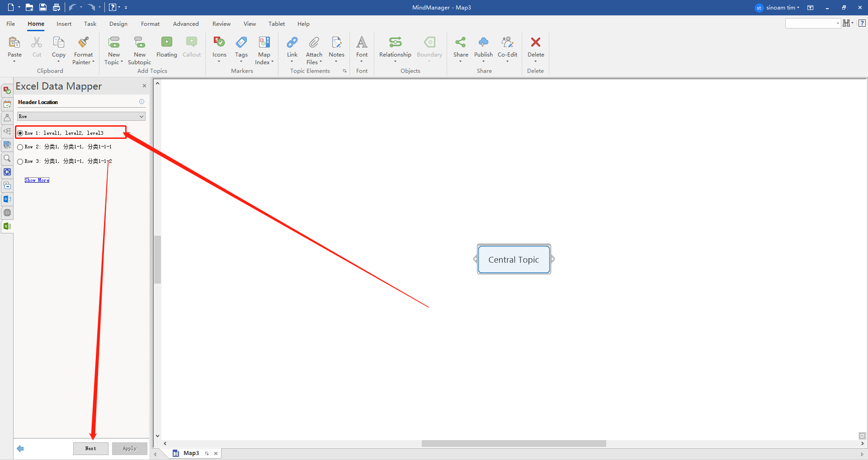Open the Markers index side tab
Image resolution: width=868 pixels, height=460 pixels.
(7, 90)
